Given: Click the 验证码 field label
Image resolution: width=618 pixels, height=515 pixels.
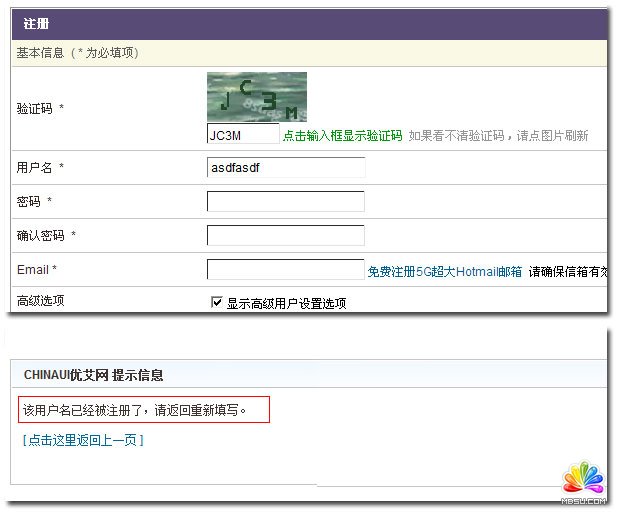Looking at the screenshot, I should pyautogui.click(x=40, y=108).
